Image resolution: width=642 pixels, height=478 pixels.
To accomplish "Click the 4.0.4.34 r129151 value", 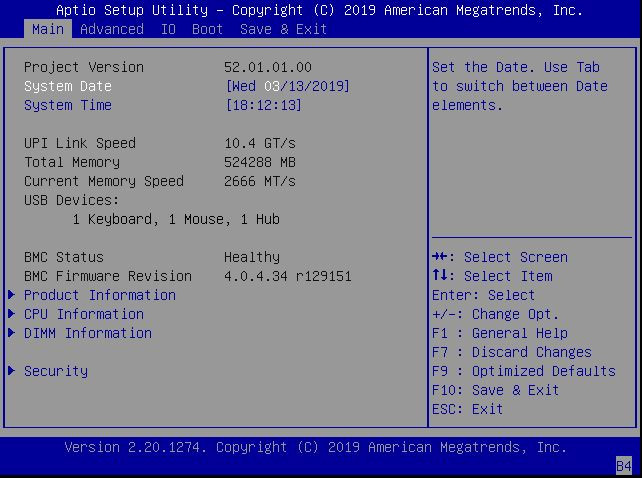I will click(x=287, y=276).
